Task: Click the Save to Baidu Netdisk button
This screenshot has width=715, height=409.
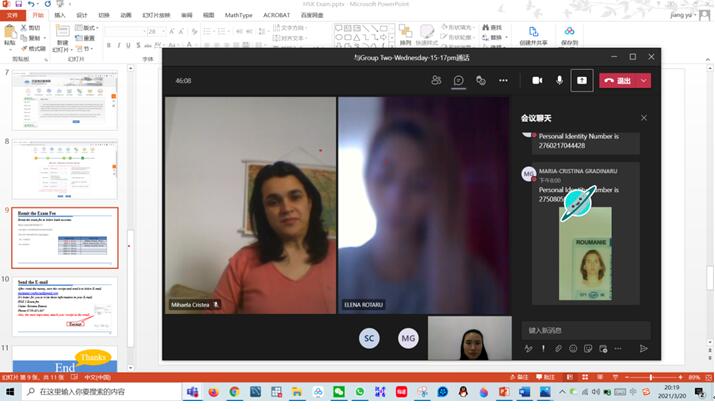Action: pos(569,36)
